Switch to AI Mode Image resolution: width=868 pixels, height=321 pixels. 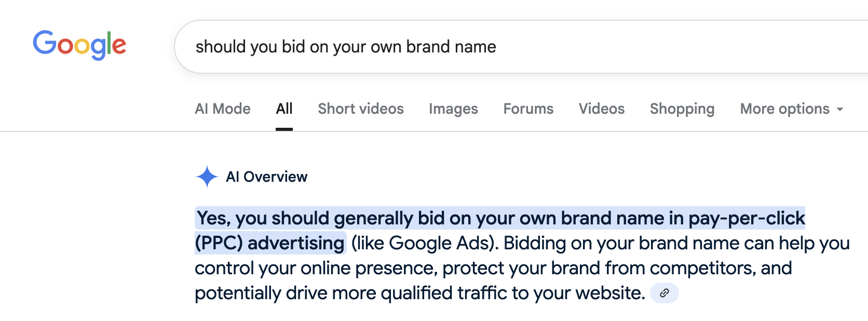[x=222, y=109]
